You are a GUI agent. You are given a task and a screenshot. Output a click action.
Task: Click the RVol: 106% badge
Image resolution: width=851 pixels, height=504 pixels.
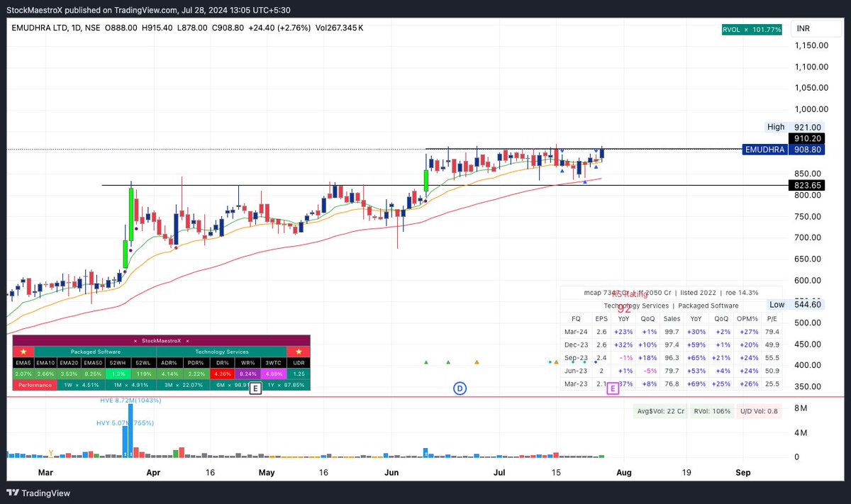tap(712, 411)
